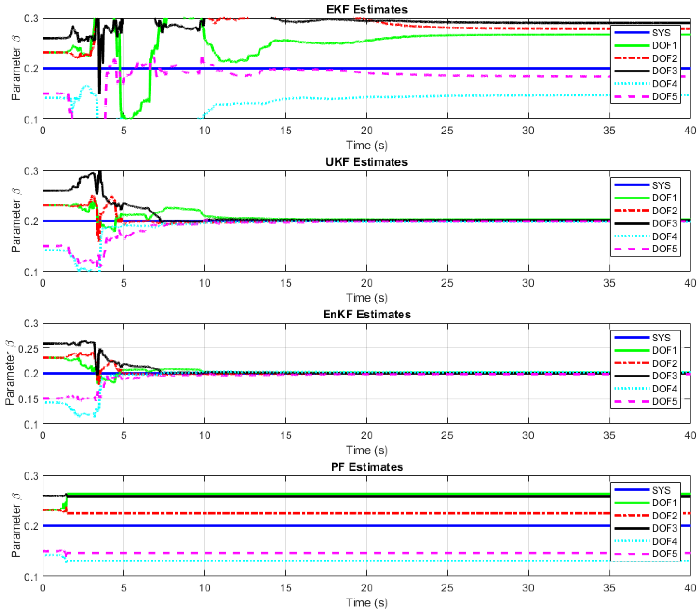Click blue SYS line sample in UKF legend
Screen dimensions: 700x613
[632, 185]
